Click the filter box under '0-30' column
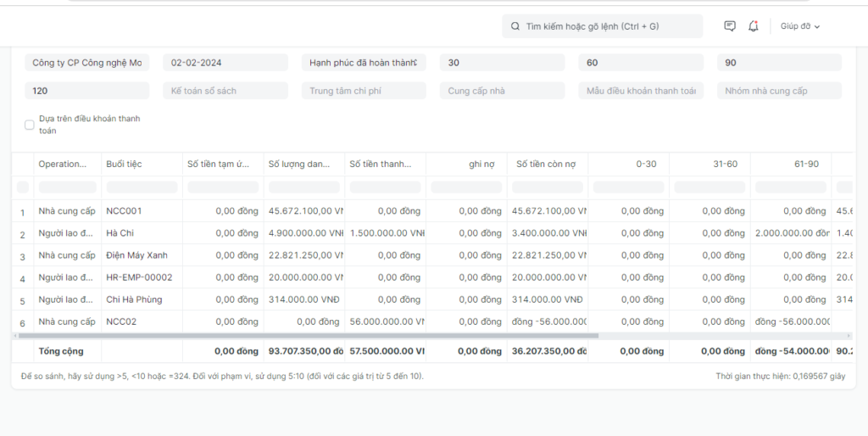Viewport: 868px width, 436px height. coord(628,187)
